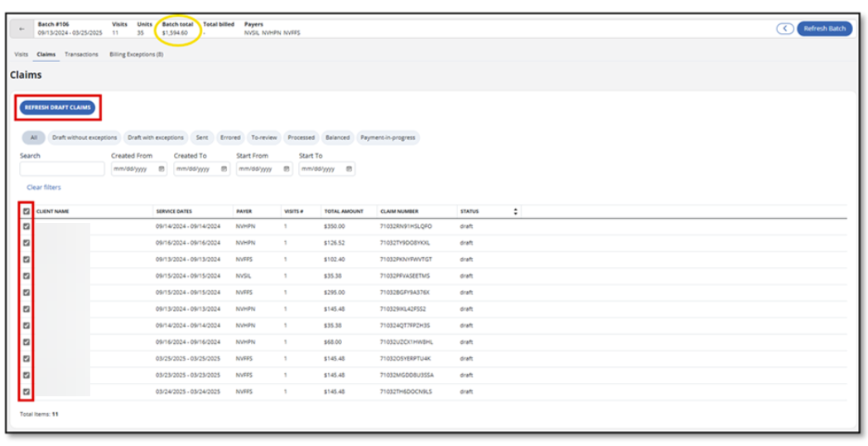This screenshot has height=446, width=868.
Task: Switch to the Transactions tab
Action: pyautogui.click(x=81, y=55)
